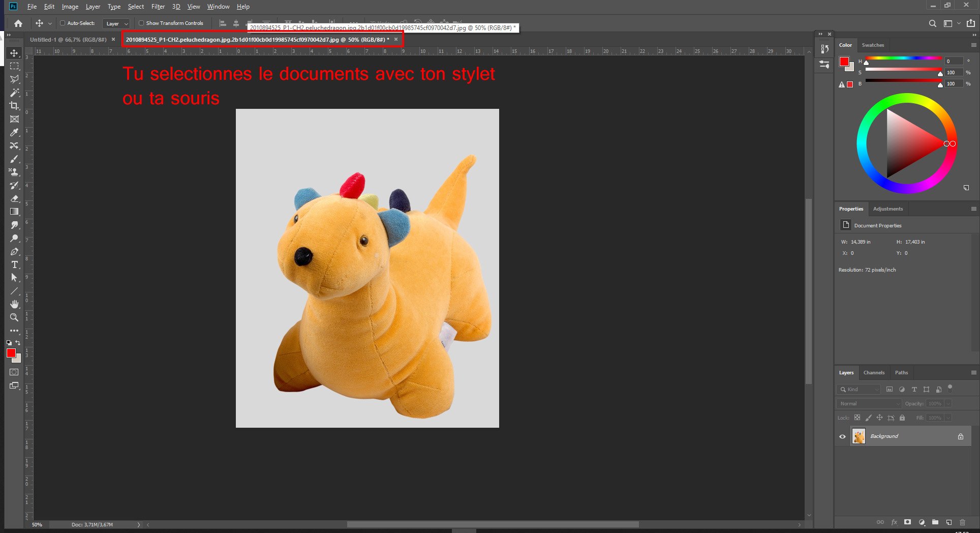Switch to the Untitled-1 document tab
980x533 pixels.
click(68, 40)
